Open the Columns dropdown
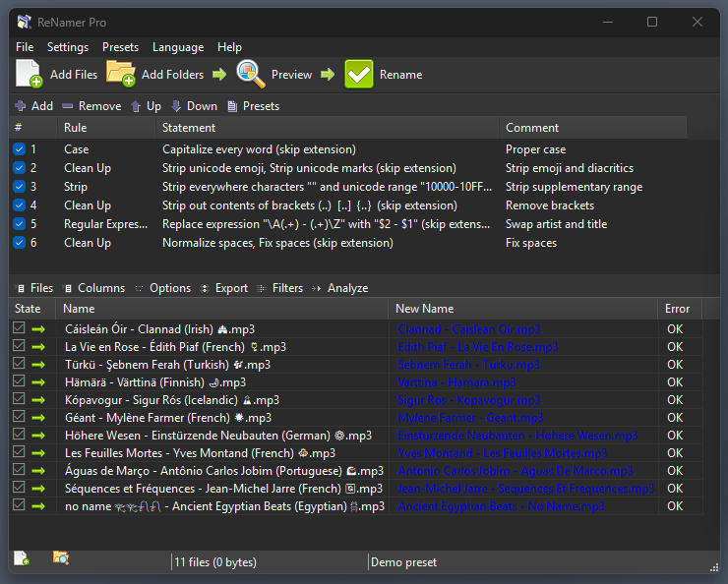This screenshot has width=728, height=584. [93, 288]
